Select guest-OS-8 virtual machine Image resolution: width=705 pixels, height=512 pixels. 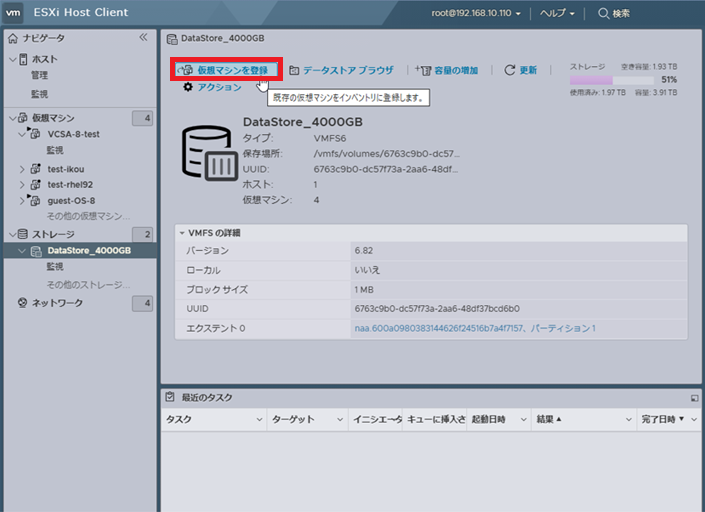pos(71,200)
